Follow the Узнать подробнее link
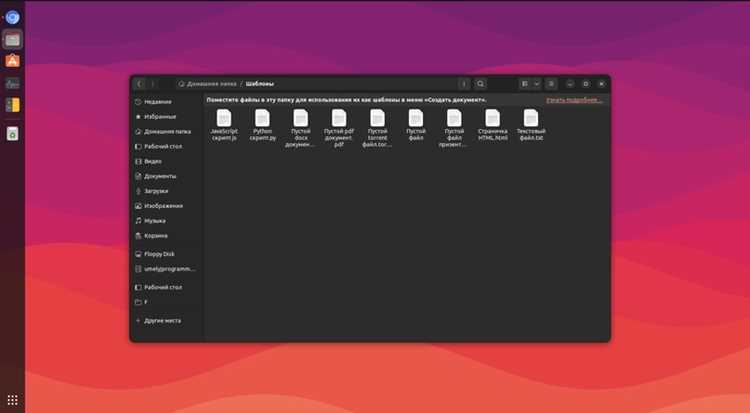This screenshot has width=750, height=413. click(574, 100)
